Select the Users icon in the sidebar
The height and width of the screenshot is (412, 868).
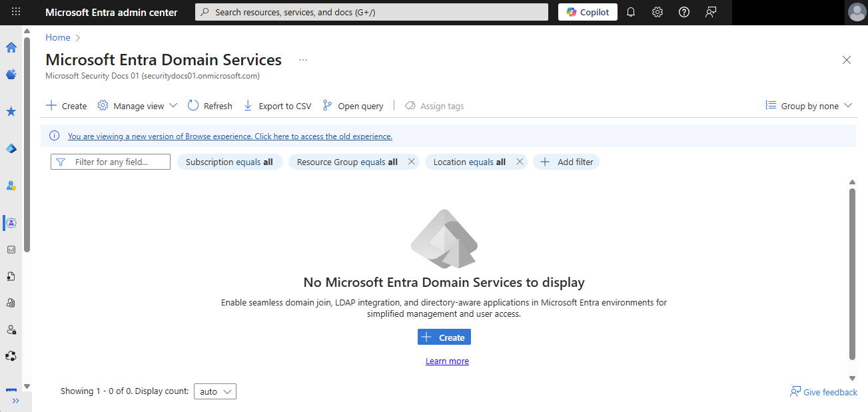(x=11, y=186)
